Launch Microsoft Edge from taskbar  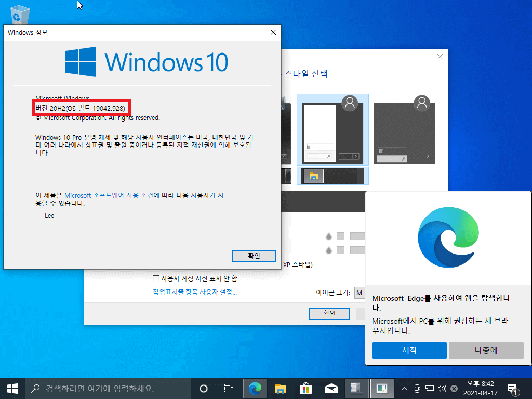[255, 389]
